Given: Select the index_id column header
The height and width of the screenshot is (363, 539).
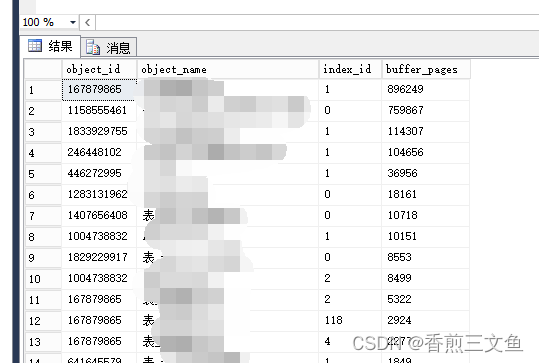Looking at the screenshot, I should (350, 69).
